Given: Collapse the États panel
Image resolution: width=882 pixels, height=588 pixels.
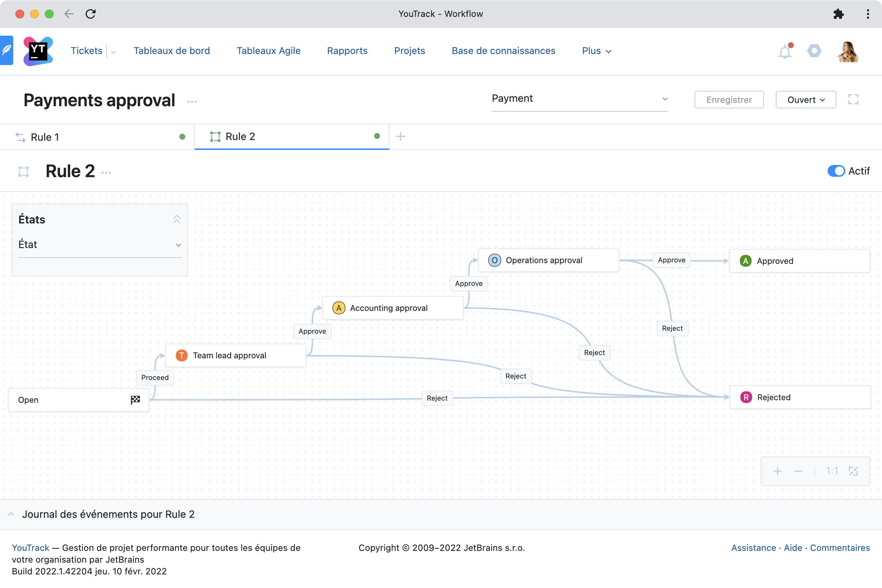Looking at the screenshot, I should (177, 219).
